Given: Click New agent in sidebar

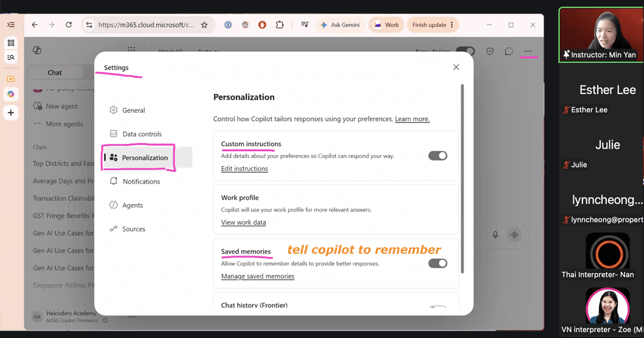Looking at the screenshot, I should pos(62,107).
